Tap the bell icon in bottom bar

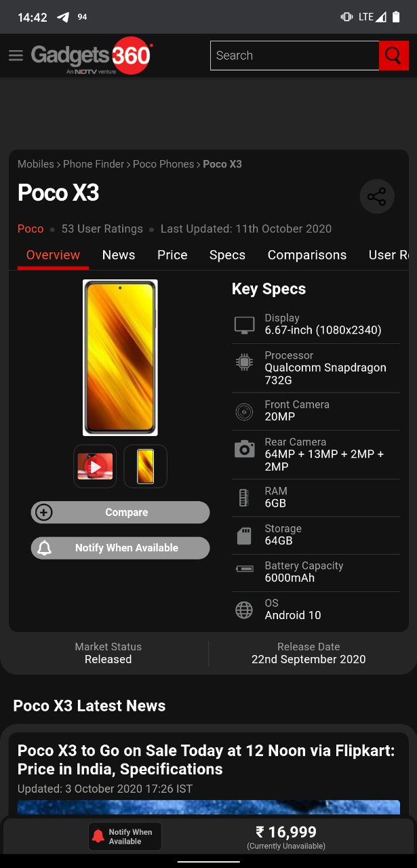98,837
